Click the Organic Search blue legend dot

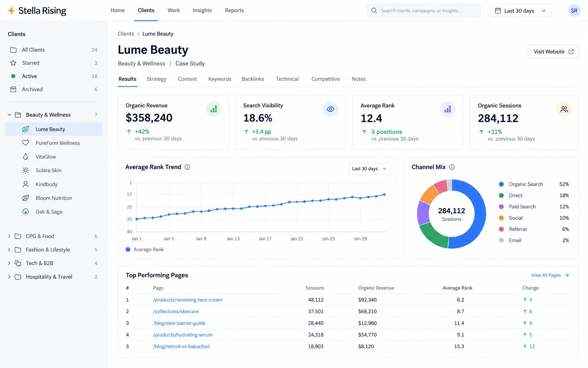[501, 184]
